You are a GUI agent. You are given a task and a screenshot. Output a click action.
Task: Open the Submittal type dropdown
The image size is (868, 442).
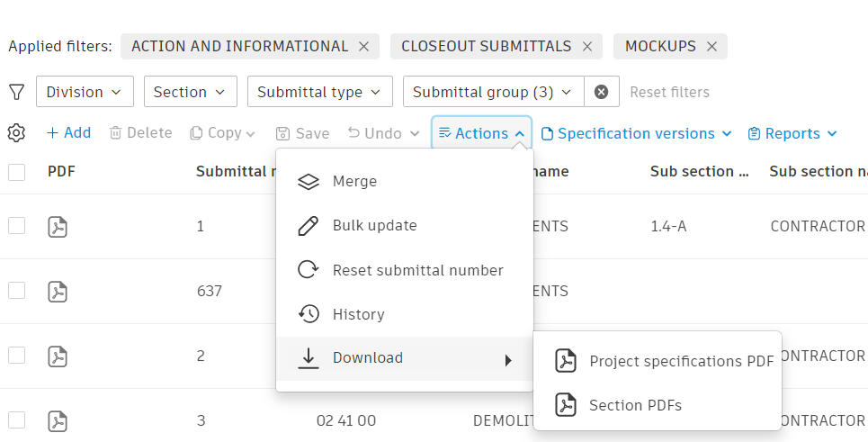coord(320,92)
